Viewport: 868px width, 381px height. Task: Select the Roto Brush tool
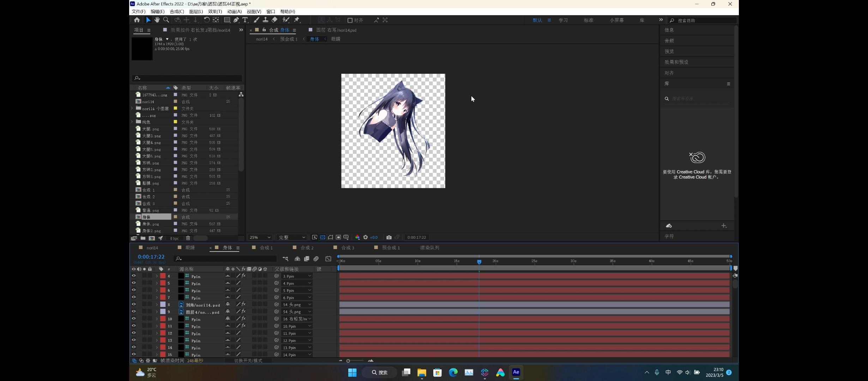286,20
